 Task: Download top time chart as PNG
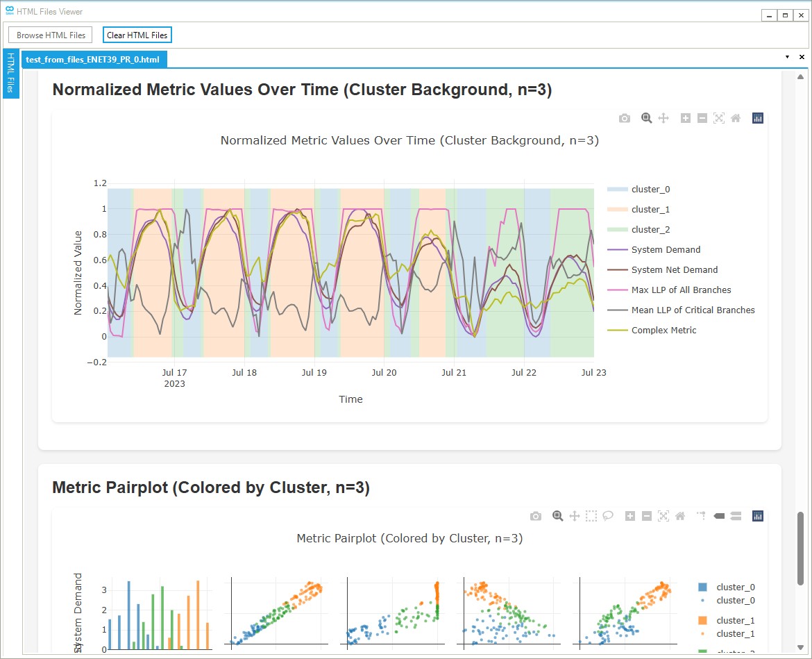(x=625, y=119)
